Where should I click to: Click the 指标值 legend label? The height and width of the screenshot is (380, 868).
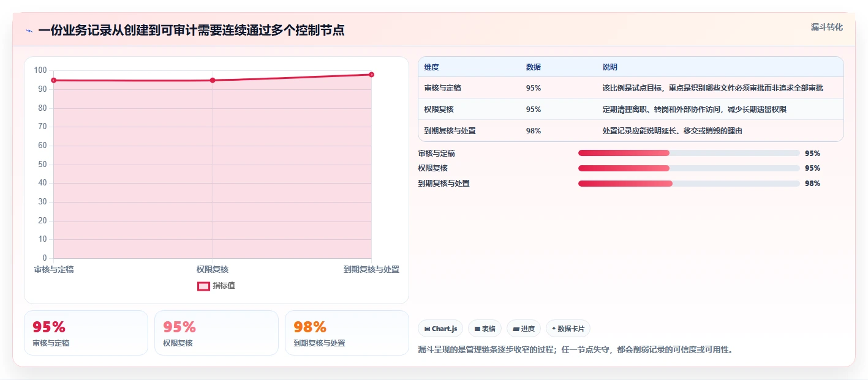pyautogui.click(x=224, y=286)
